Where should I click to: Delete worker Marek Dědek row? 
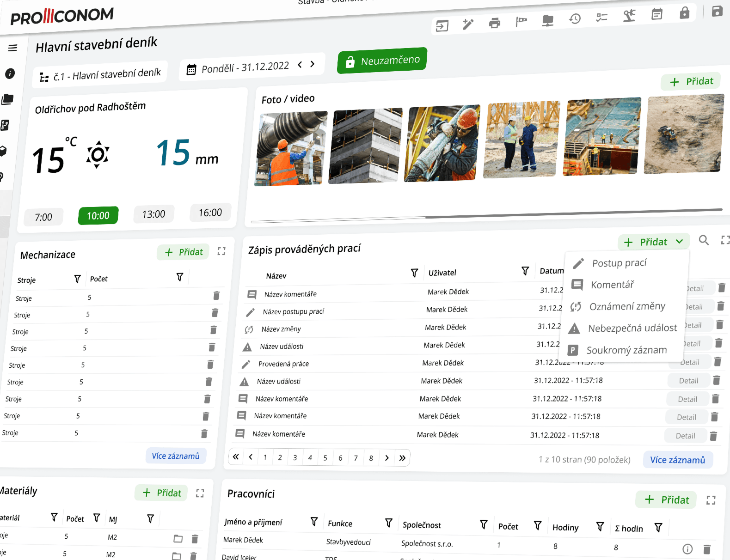(707, 549)
